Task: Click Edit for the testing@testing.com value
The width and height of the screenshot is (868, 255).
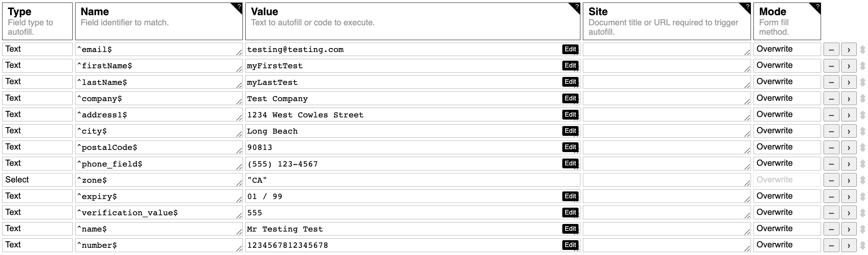Action: point(570,49)
